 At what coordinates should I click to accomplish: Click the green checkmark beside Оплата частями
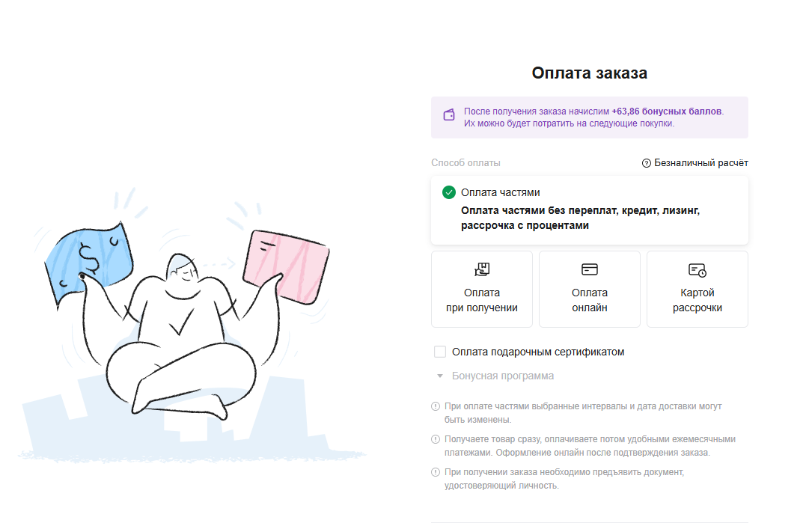coord(449,192)
